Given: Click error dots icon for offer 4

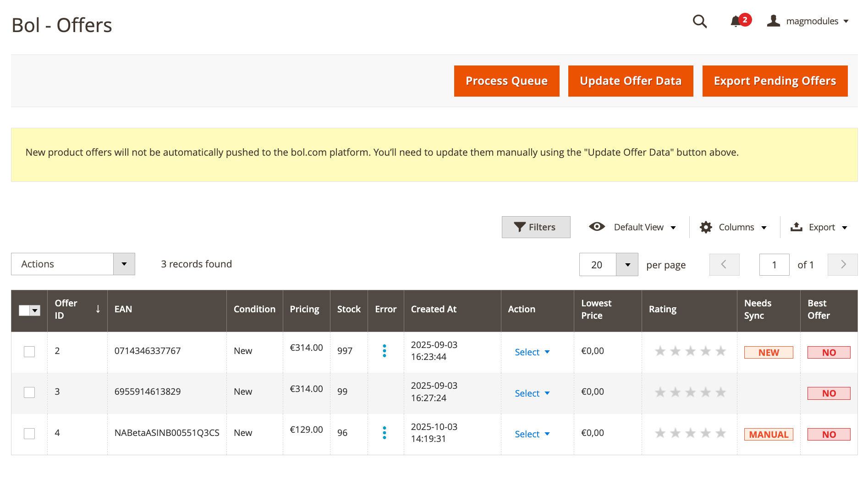Looking at the screenshot, I should pos(384,433).
